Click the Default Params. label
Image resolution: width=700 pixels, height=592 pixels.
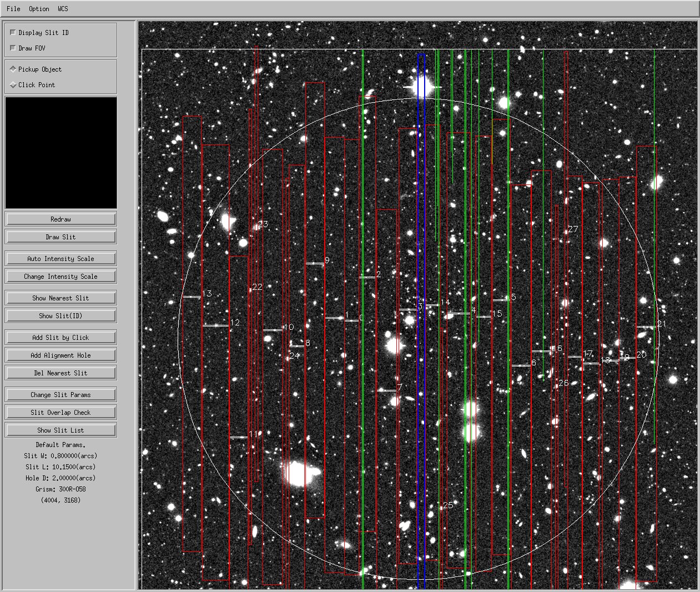61,445
